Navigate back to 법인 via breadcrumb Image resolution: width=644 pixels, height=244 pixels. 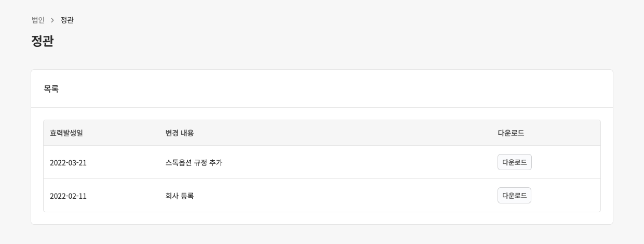click(38, 20)
